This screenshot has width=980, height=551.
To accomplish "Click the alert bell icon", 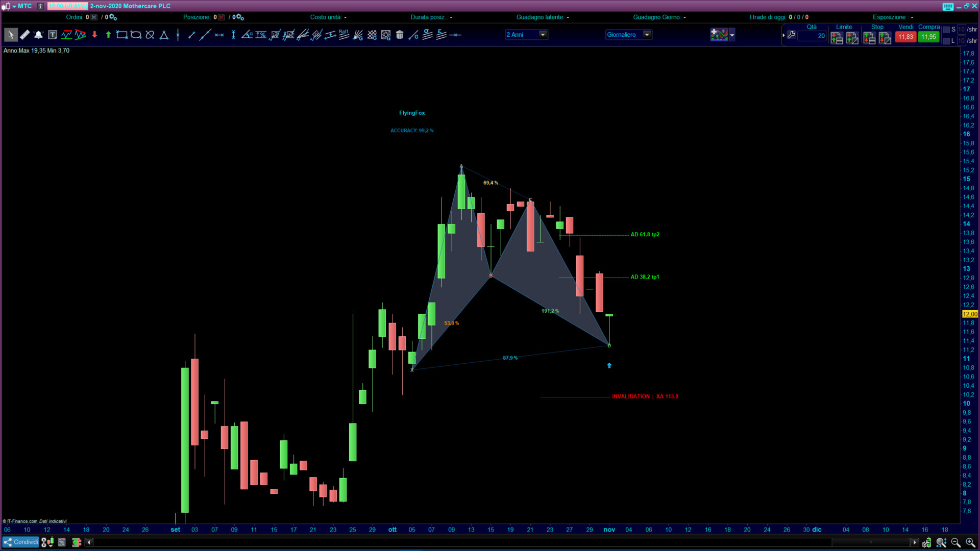I will pyautogui.click(x=38, y=35).
